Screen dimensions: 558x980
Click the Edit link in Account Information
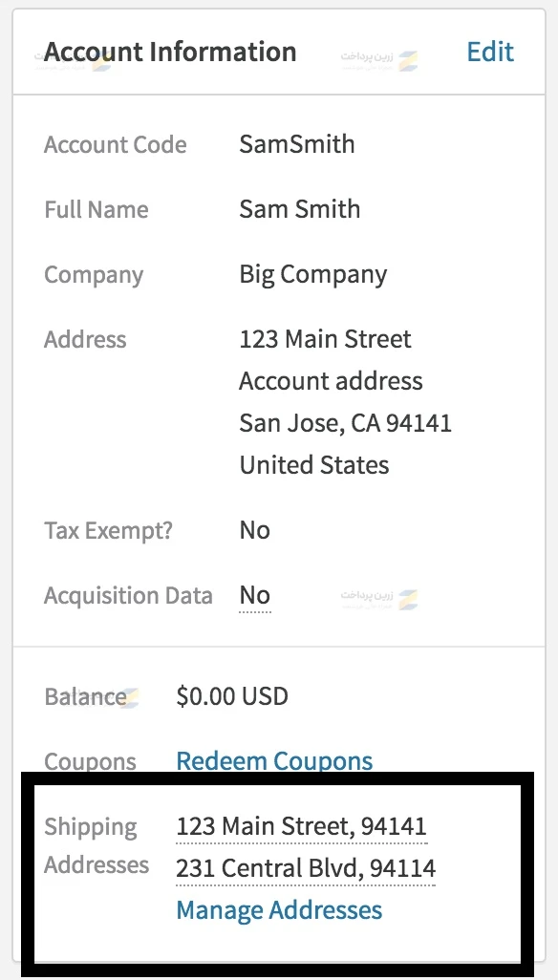coord(490,52)
